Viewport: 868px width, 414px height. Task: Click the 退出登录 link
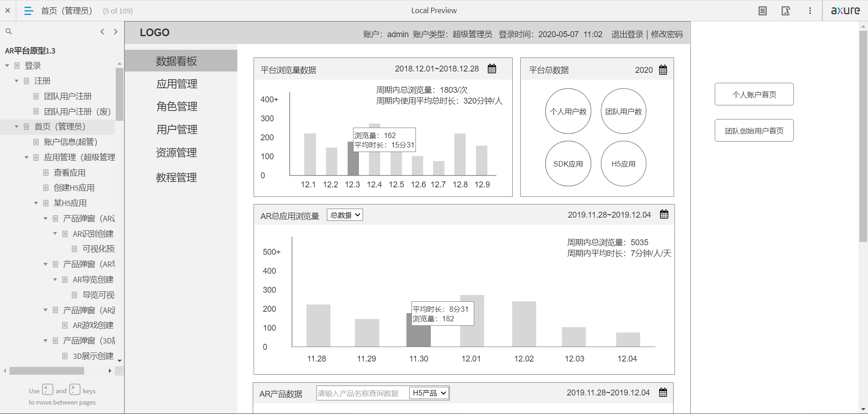(x=627, y=34)
